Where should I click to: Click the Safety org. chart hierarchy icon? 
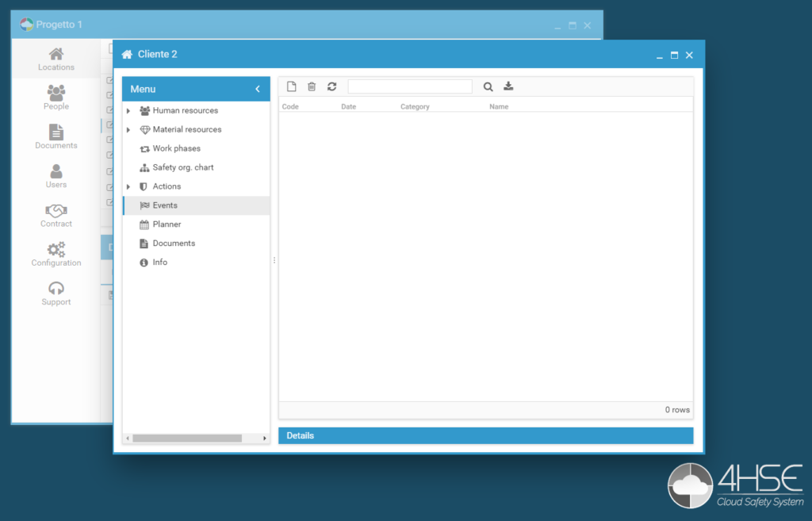(144, 168)
